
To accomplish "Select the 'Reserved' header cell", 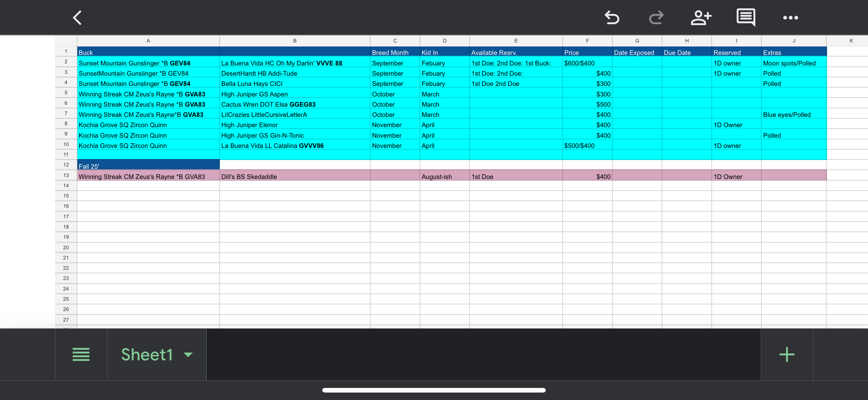I will pyautogui.click(x=736, y=51).
